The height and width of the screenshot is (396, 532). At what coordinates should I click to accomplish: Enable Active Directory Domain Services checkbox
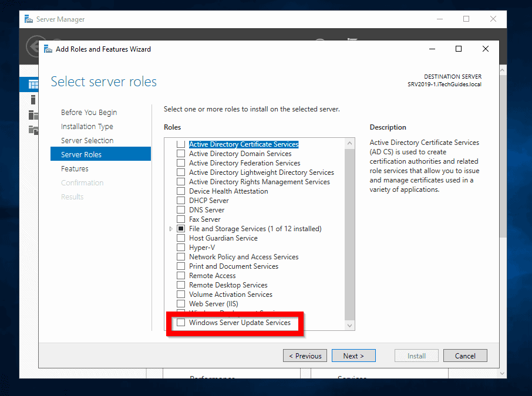[x=180, y=153]
